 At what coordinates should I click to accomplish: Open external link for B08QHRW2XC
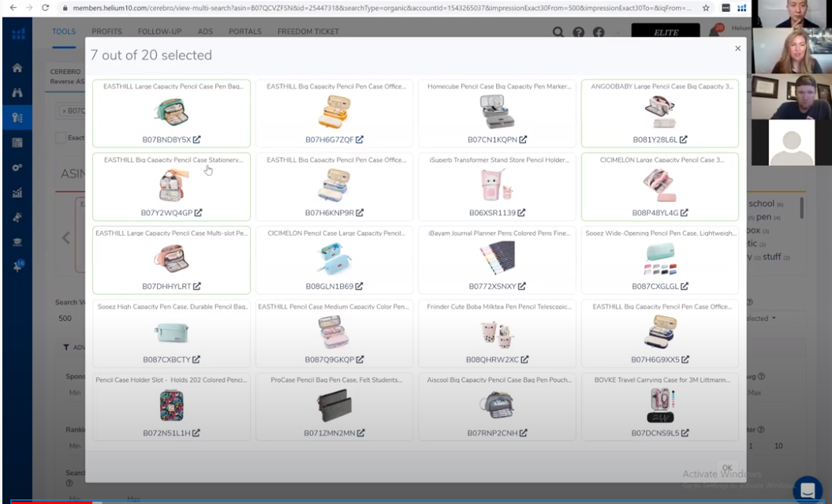pos(524,359)
